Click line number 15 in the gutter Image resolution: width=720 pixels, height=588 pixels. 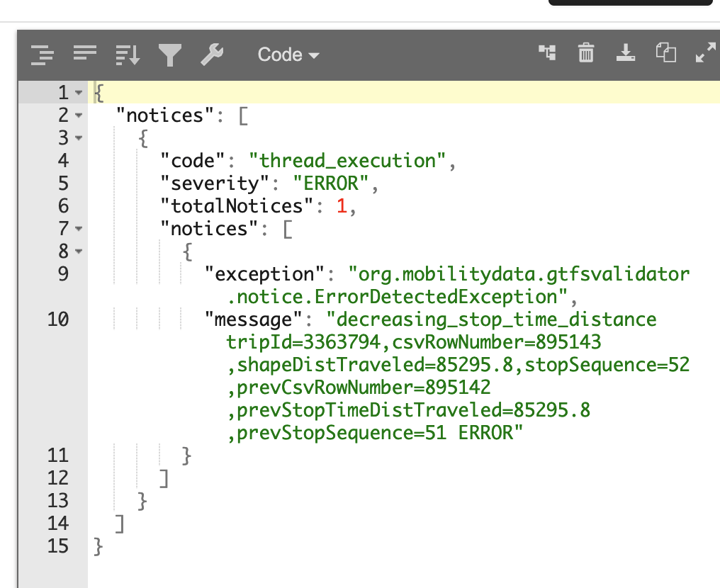pos(58,546)
